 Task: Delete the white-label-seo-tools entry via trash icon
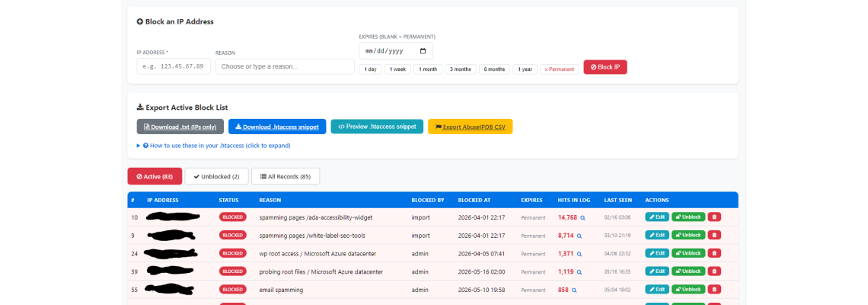[x=714, y=235]
